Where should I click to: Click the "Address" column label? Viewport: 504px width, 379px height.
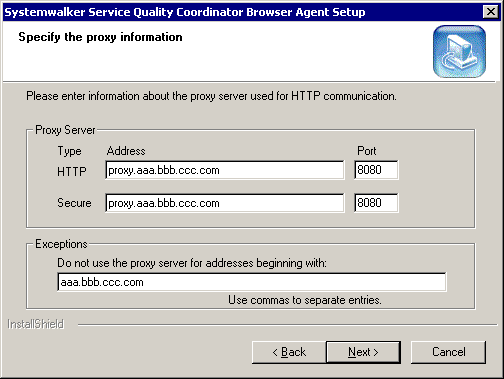tap(126, 151)
